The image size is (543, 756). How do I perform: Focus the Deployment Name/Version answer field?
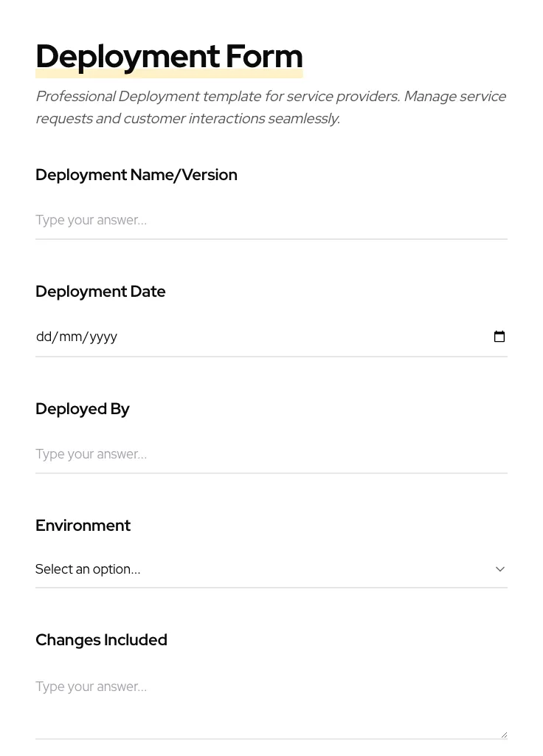pyautogui.click(x=271, y=220)
